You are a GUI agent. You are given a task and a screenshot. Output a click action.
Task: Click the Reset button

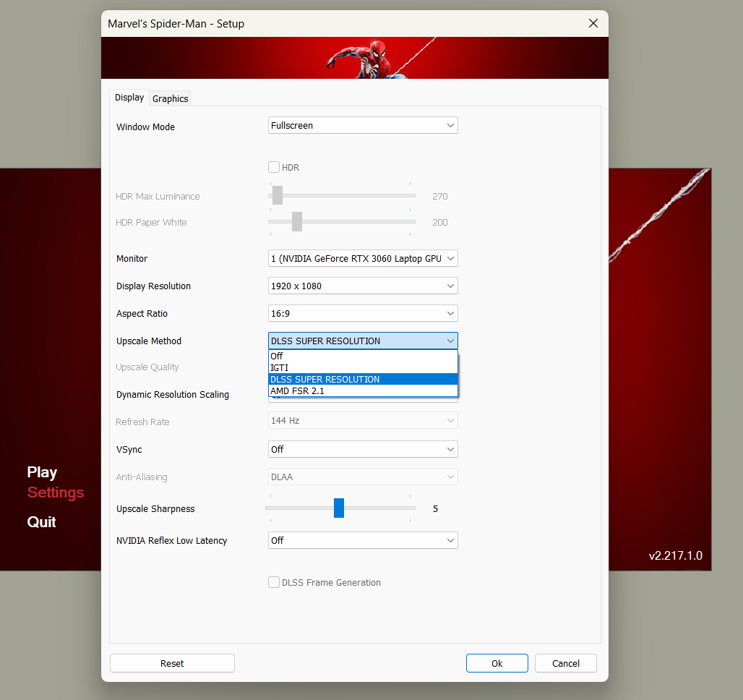(x=172, y=663)
